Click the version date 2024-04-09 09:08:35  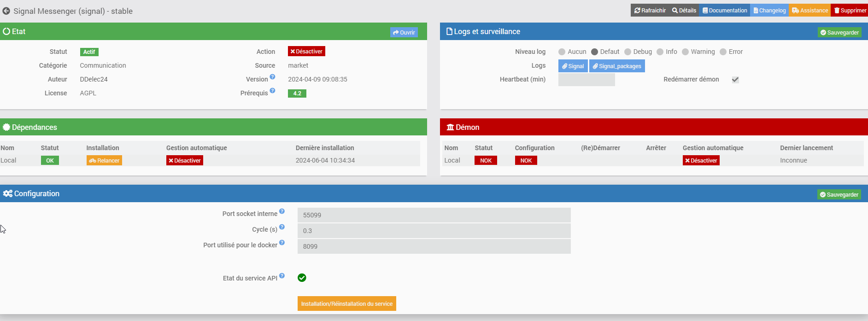click(x=317, y=79)
